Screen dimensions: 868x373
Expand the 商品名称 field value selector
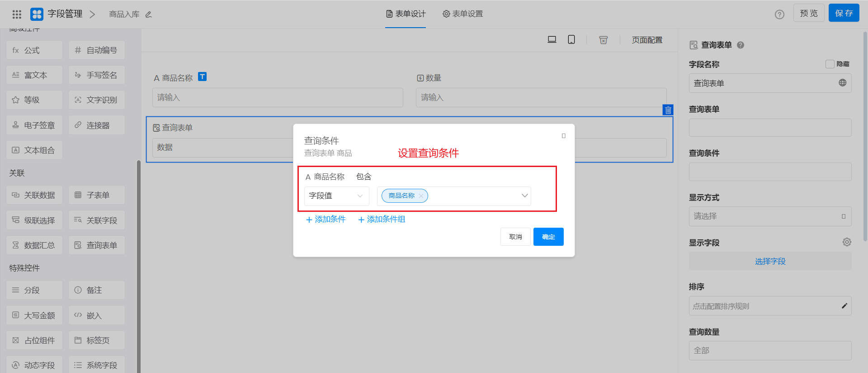(524, 196)
